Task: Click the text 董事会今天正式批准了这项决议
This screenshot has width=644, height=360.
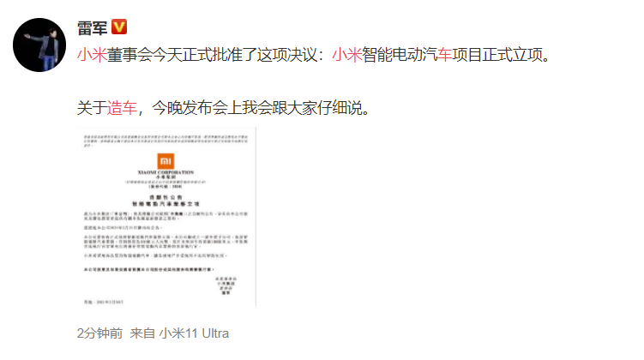Action: coord(212,55)
